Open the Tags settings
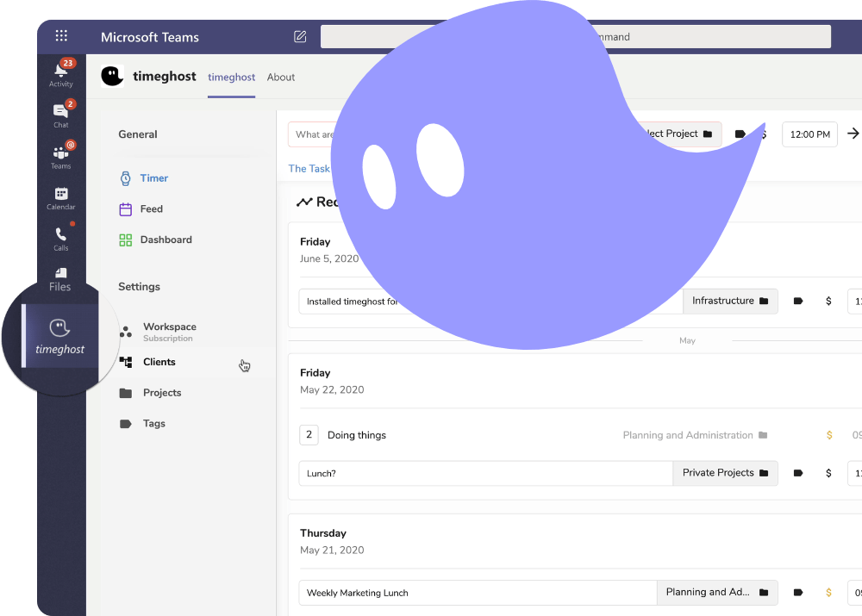 (153, 424)
